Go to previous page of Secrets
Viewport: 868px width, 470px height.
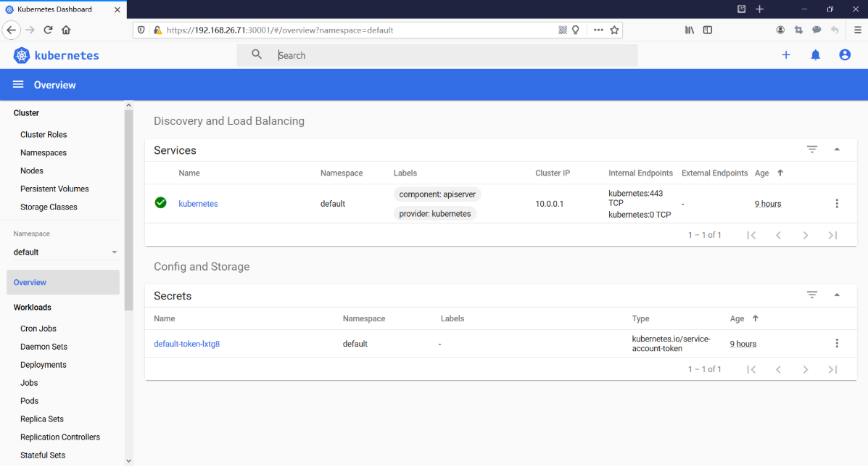pyautogui.click(x=778, y=369)
